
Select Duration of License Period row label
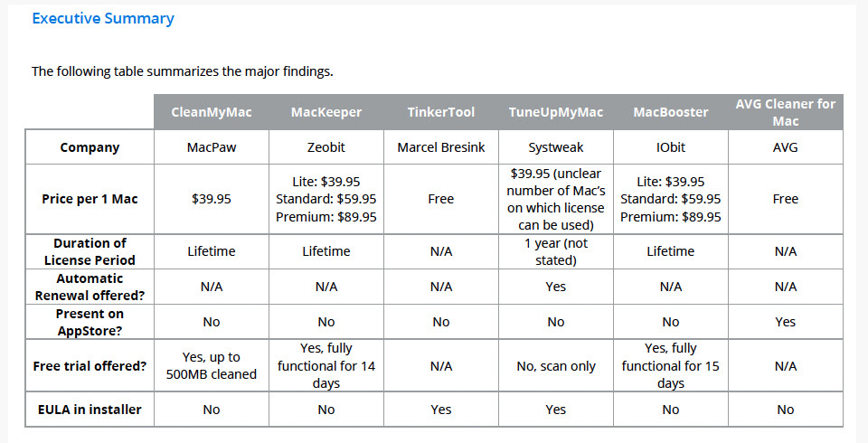coord(90,251)
